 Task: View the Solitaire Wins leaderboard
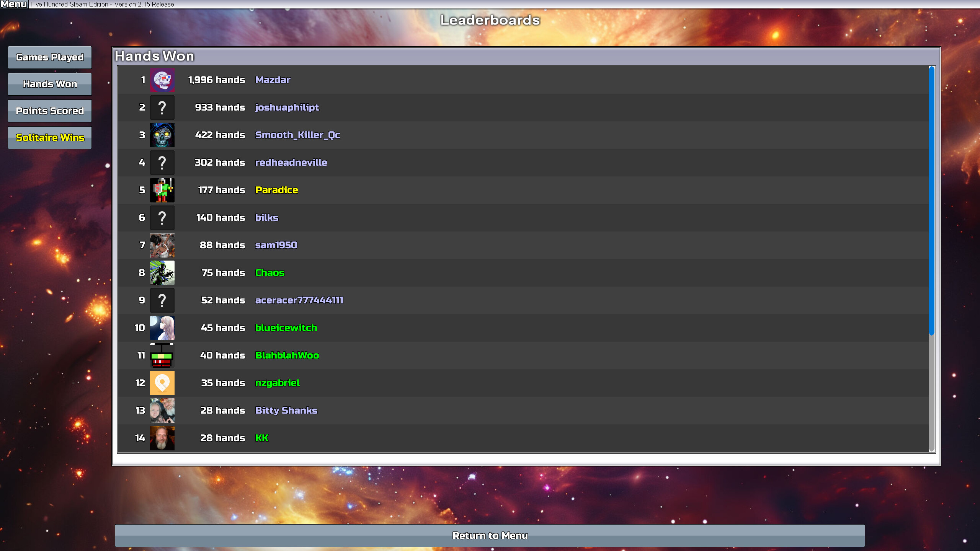(50, 137)
